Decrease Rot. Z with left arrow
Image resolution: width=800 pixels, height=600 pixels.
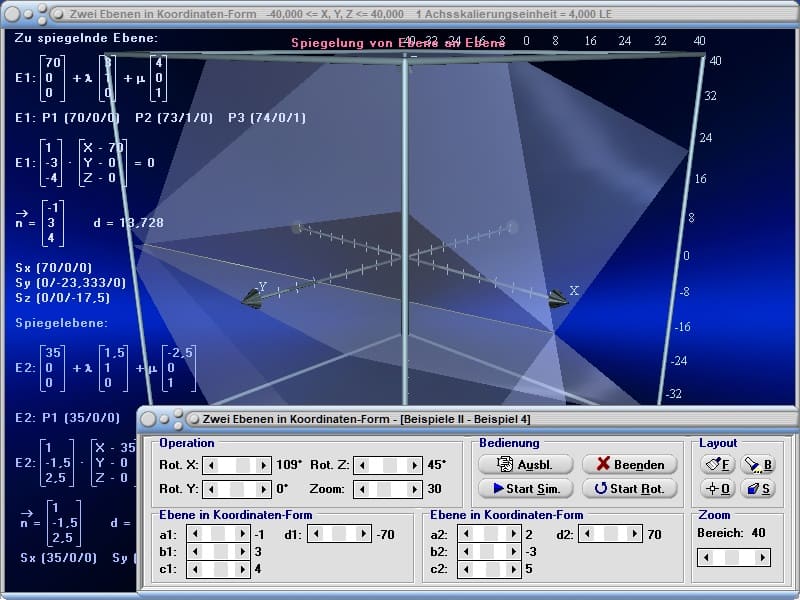tap(362, 465)
